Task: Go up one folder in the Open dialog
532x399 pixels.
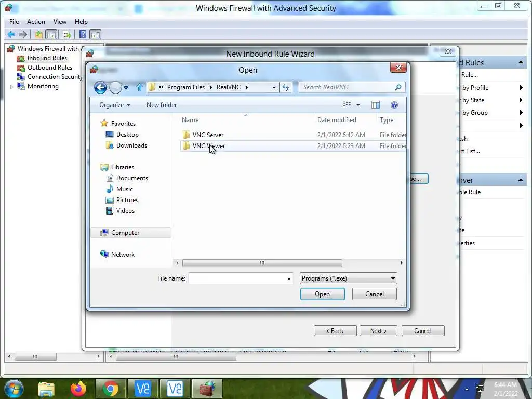Action: [x=139, y=87]
